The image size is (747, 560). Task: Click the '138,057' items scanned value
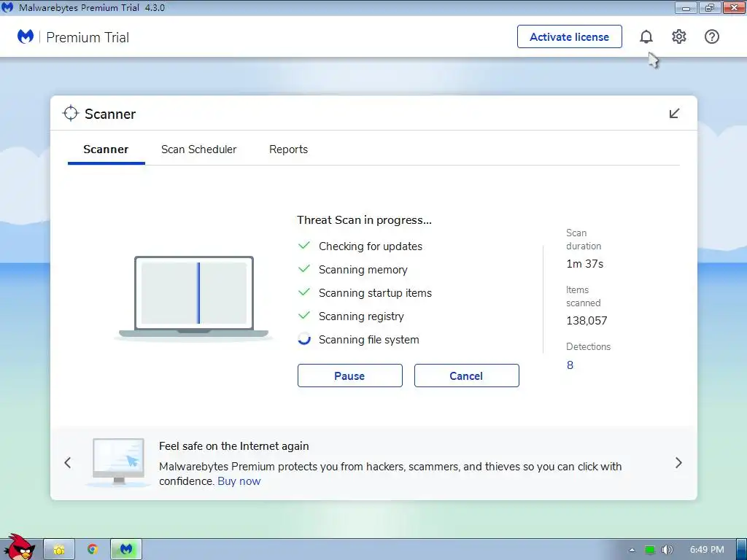587,321
